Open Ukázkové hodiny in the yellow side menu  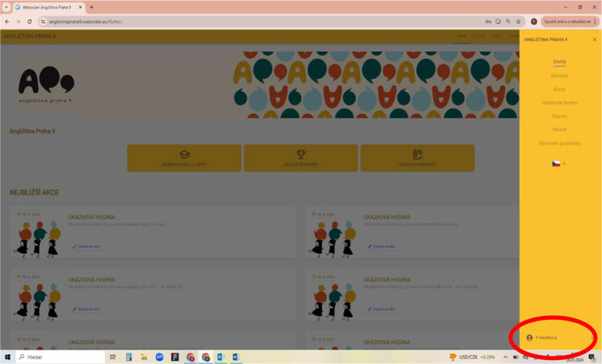560,102
